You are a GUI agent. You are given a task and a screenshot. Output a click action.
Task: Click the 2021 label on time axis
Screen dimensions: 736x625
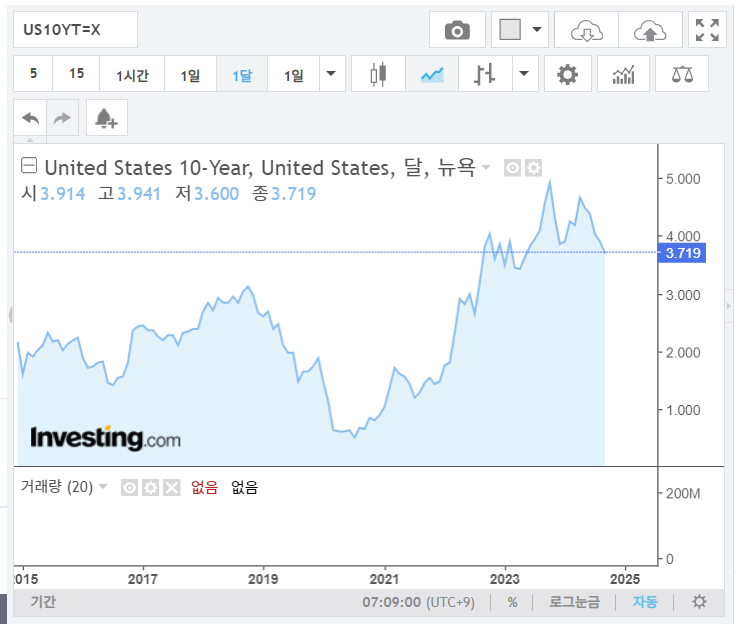pos(384,579)
